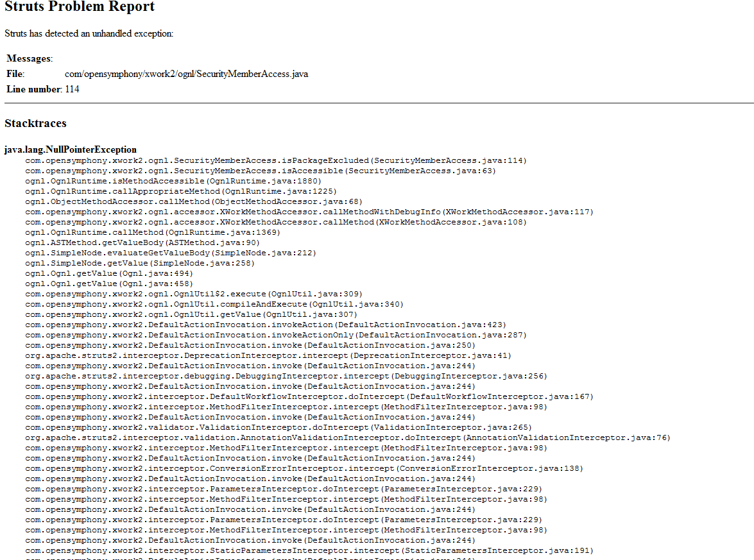Select the java.lang.NullPointerException title
Screen dimensions: 754x560
[71, 149]
